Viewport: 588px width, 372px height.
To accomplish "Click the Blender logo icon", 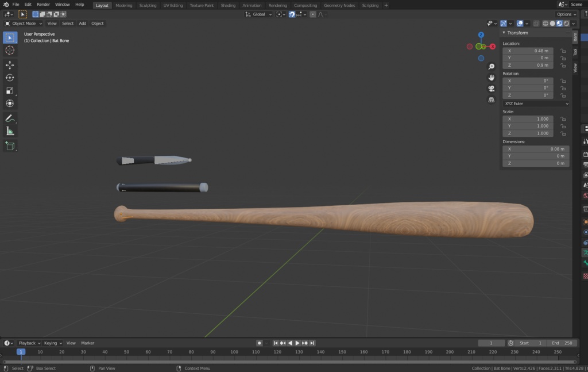I will [x=6, y=5].
